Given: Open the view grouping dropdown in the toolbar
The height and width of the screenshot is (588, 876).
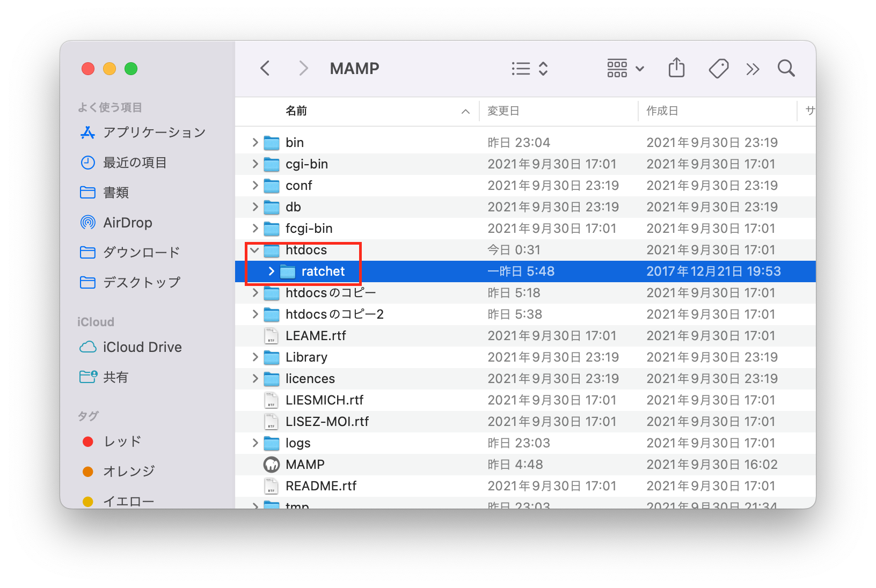Looking at the screenshot, I should [625, 68].
